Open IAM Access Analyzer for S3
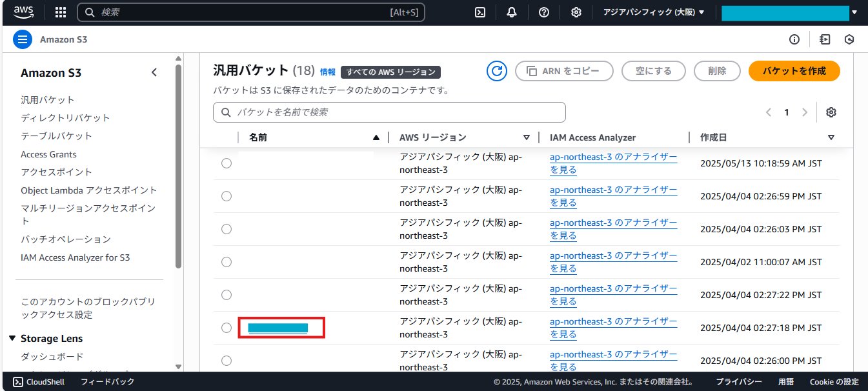 pyautogui.click(x=75, y=257)
